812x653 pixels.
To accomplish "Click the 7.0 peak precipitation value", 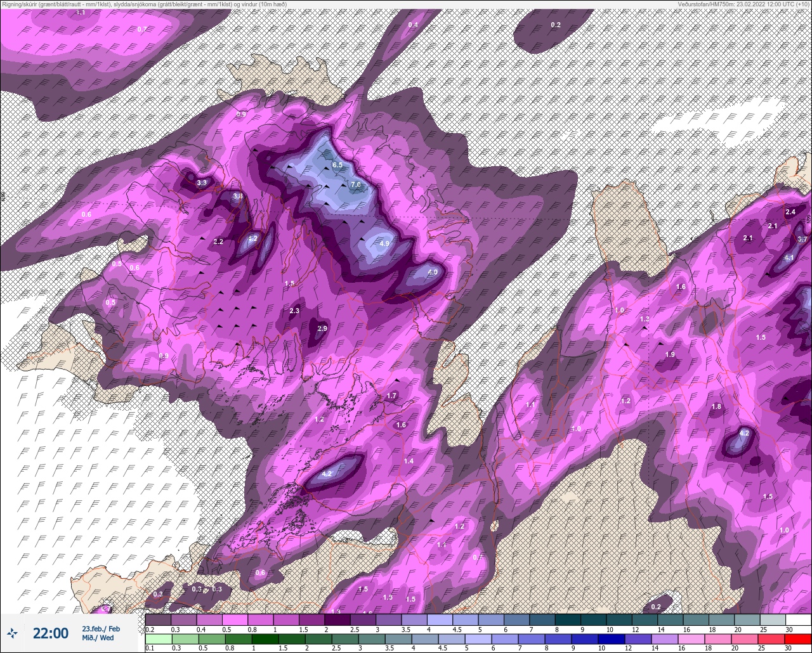I will 356,184.
